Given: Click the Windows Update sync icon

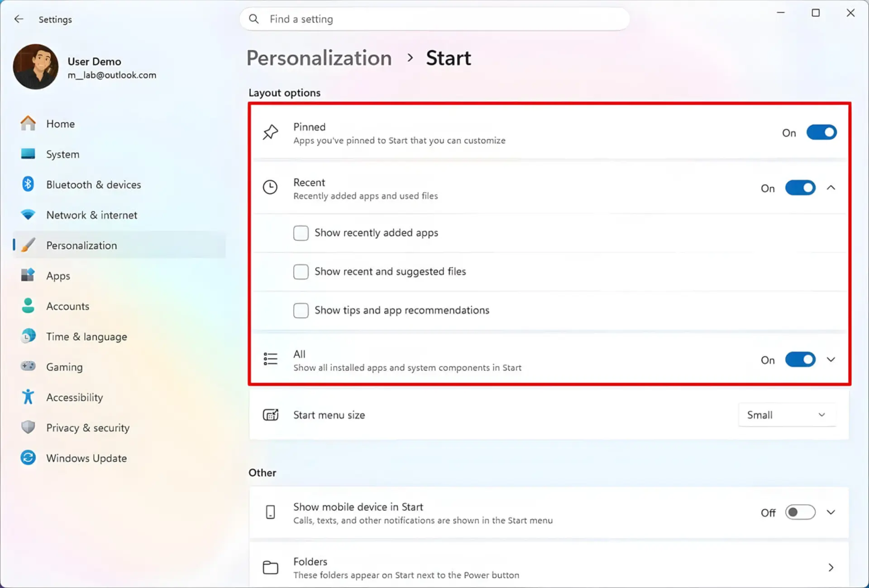Looking at the screenshot, I should click(28, 458).
